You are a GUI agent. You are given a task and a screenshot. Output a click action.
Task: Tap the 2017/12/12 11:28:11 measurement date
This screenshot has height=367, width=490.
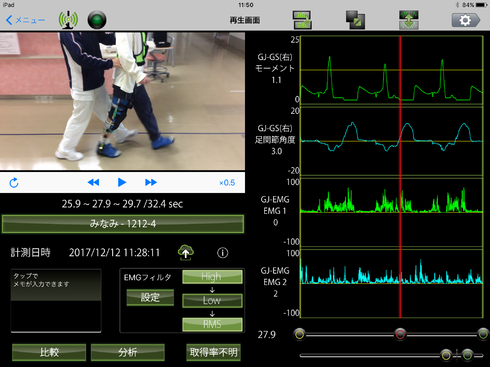114,252
